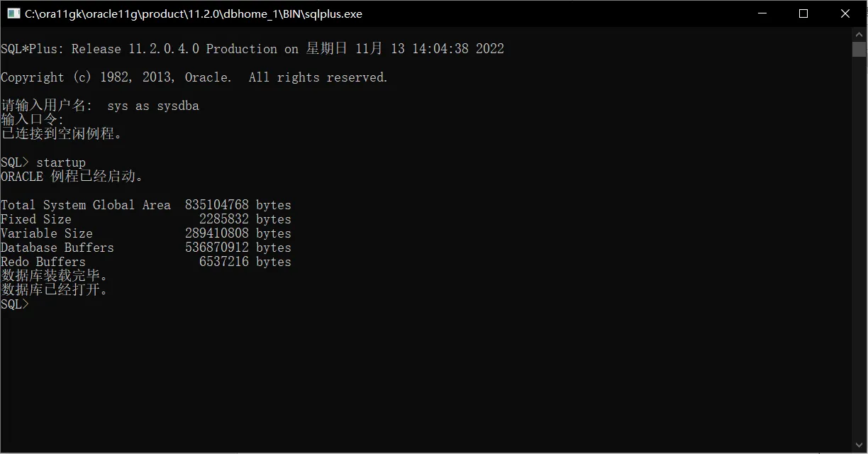Click the last empty SQL> prompt

[15, 304]
